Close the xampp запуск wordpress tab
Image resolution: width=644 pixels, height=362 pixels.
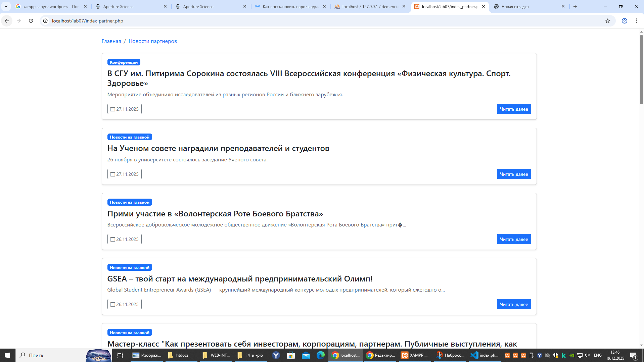point(85,6)
